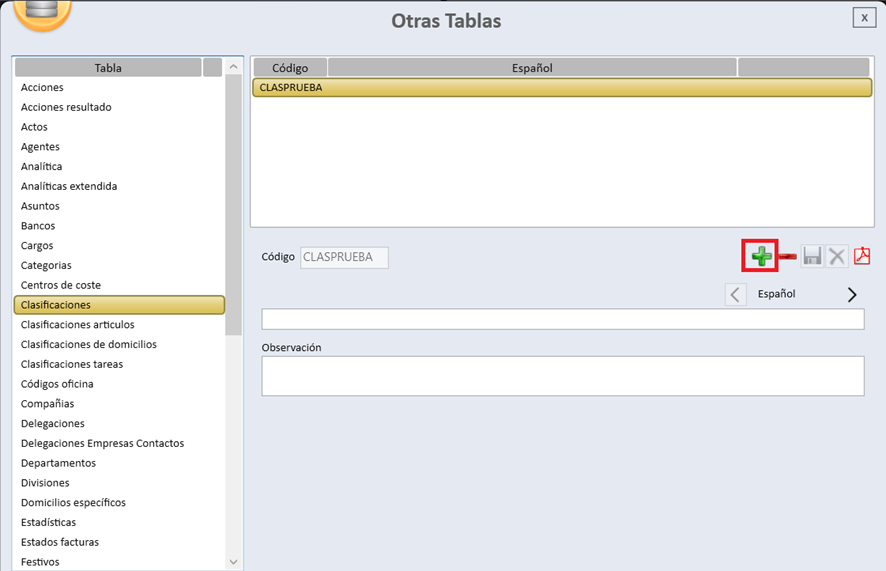The height and width of the screenshot is (571, 886).
Task: Go to next language with right chevron
Action: [852, 294]
